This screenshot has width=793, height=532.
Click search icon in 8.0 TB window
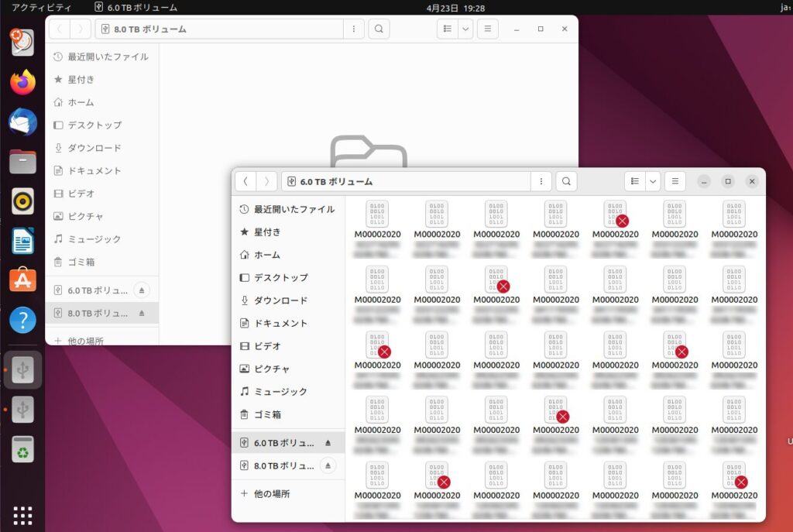pos(378,29)
